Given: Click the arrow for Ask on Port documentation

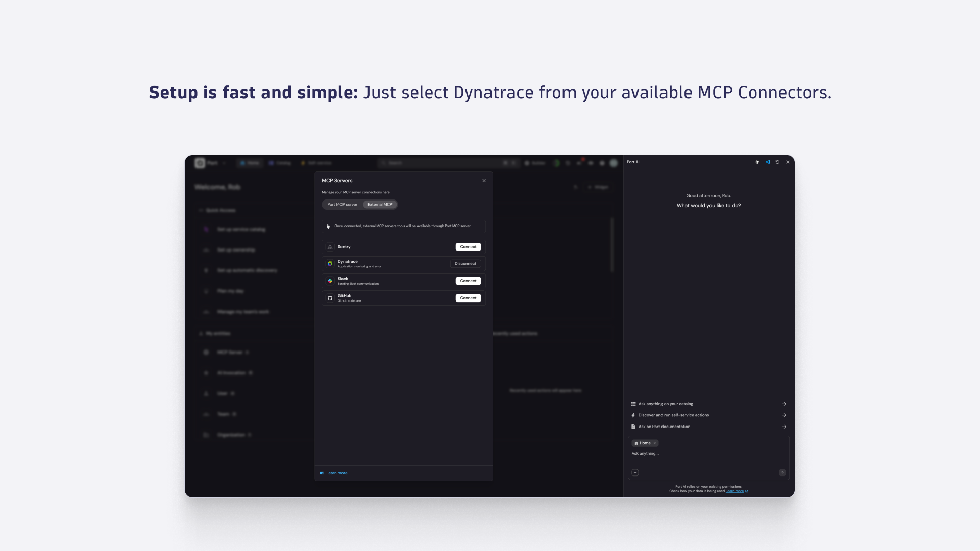Looking at the screenshot, I should (784, 427).
